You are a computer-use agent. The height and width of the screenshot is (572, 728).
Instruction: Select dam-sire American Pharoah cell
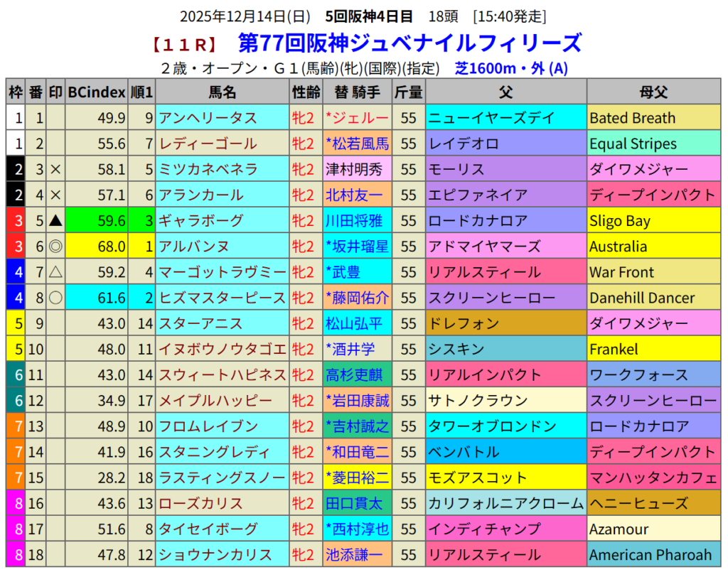coord(651,555)
